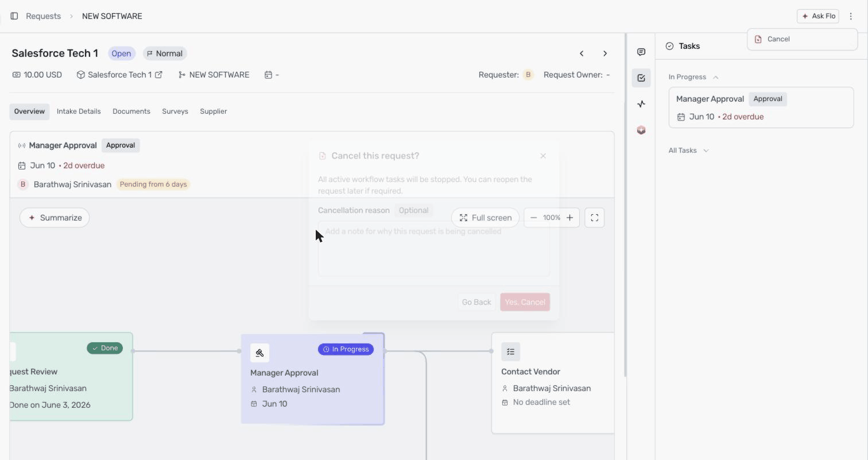Select the Tasks checklist sidebar icon

point(641,78)
